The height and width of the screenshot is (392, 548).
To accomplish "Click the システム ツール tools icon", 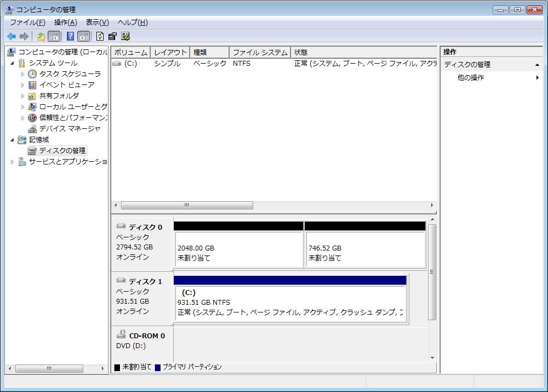I will coord(22,63).
